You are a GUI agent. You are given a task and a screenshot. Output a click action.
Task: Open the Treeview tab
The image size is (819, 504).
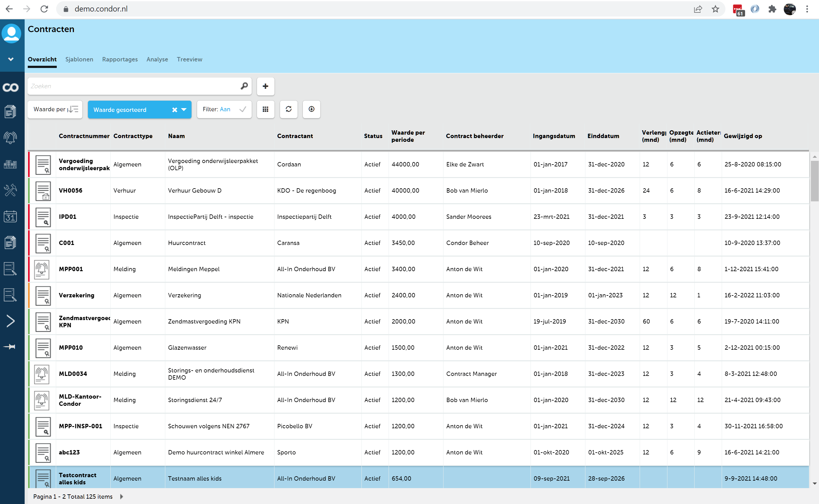click(189, 59)
